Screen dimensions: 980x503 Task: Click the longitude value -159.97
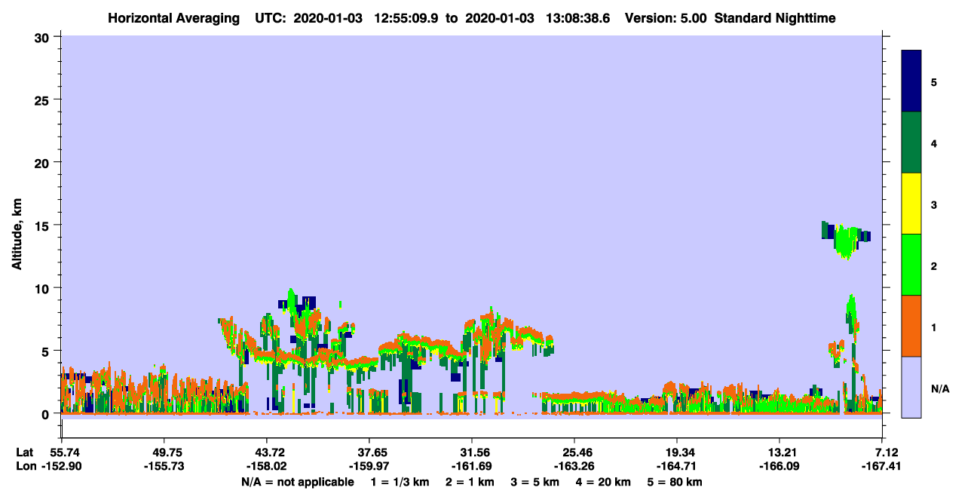(x=369, y=467)
